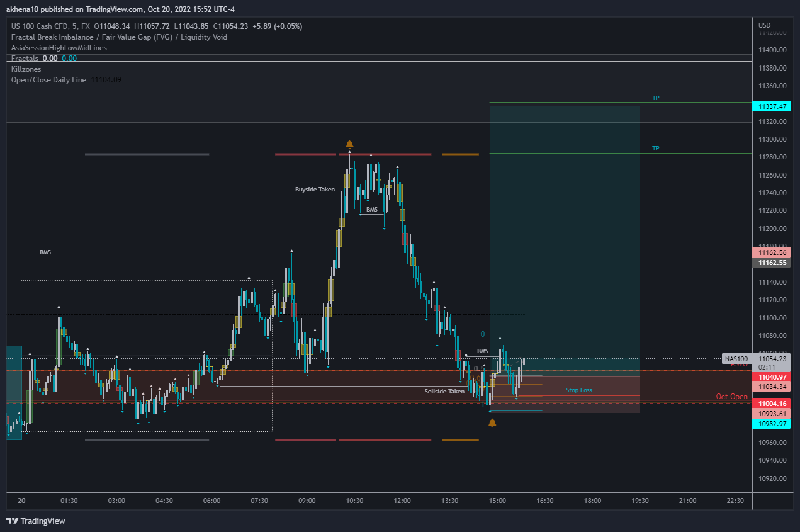Click the cyan 11337.47 price tag
800x532 pixels.
click(x=771, y=106)
